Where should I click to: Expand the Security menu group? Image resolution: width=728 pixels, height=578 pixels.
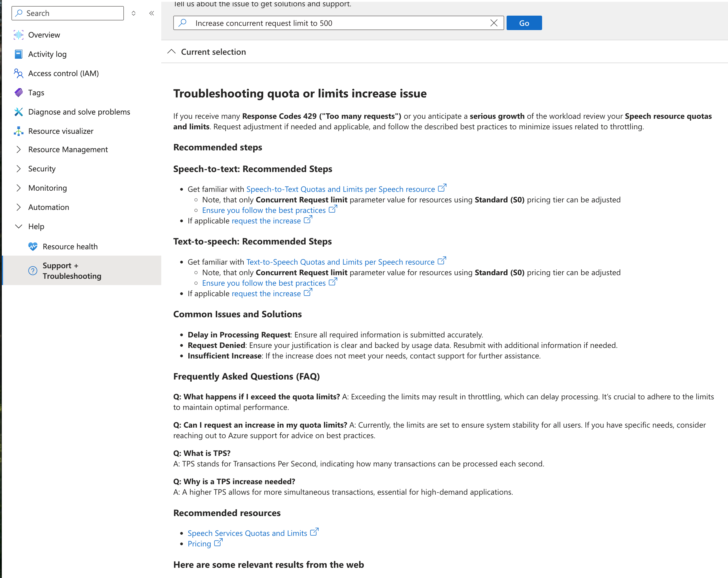(19, 169)
